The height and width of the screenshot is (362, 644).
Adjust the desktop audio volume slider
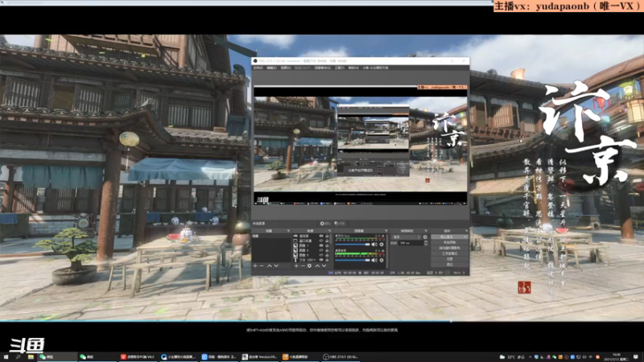[353, 260]
